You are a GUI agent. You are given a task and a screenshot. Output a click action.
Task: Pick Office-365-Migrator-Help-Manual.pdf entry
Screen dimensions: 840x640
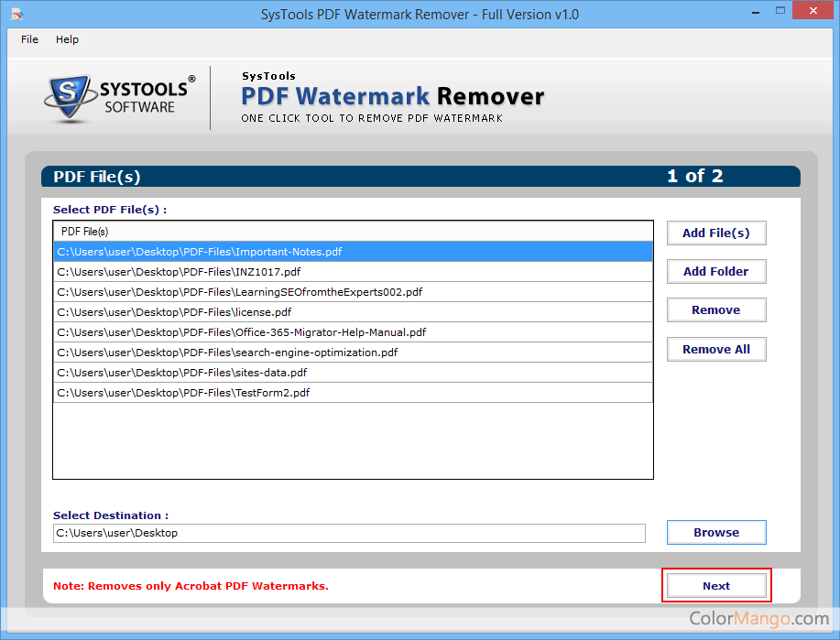[x=241, y=332]
